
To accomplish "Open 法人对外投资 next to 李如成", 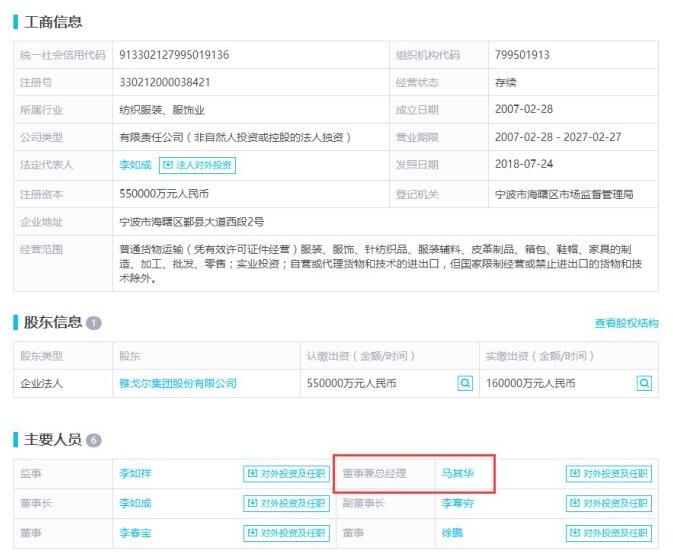I will (198, 165).
